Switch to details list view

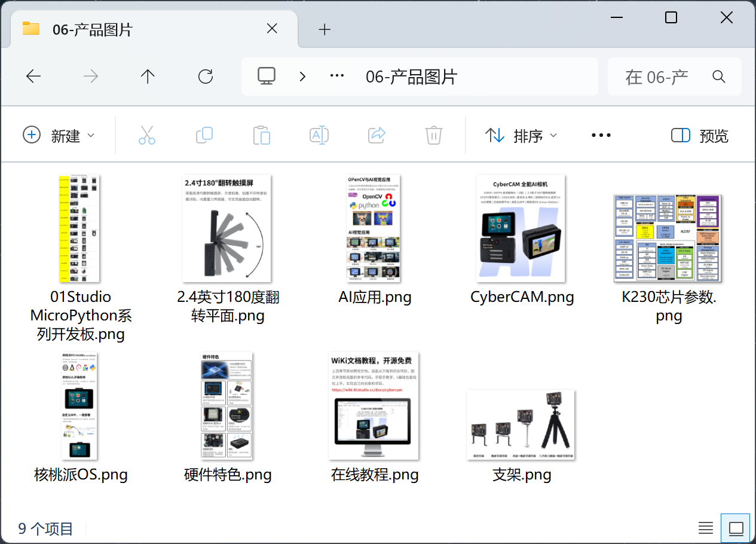[x=706, y=528]
